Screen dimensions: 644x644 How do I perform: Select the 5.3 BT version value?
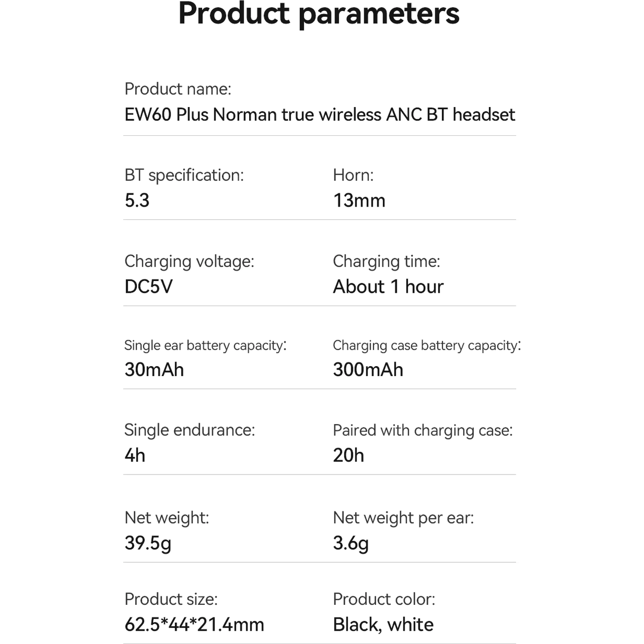coord(137,201)
